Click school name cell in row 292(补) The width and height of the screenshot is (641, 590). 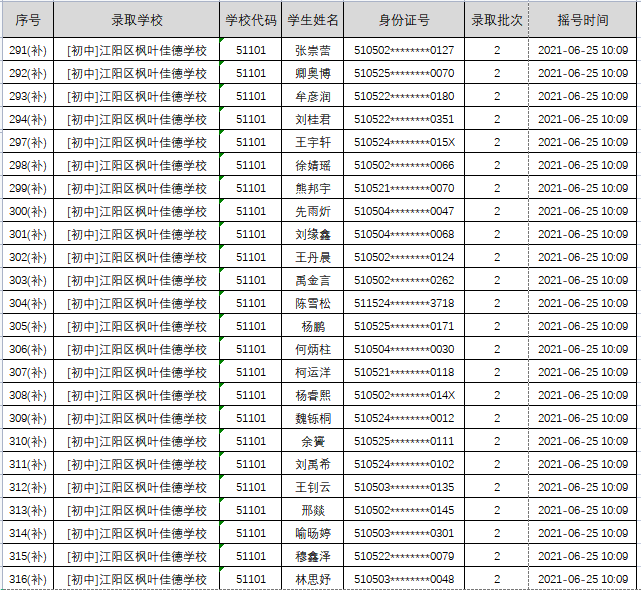point(137,73)
